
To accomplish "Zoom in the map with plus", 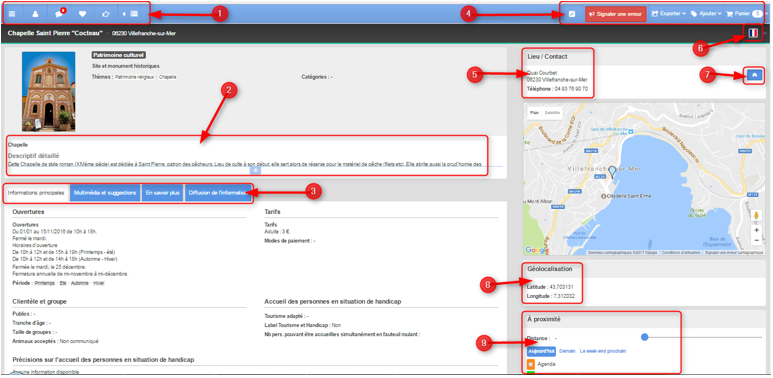I will (x=756, y=230).
